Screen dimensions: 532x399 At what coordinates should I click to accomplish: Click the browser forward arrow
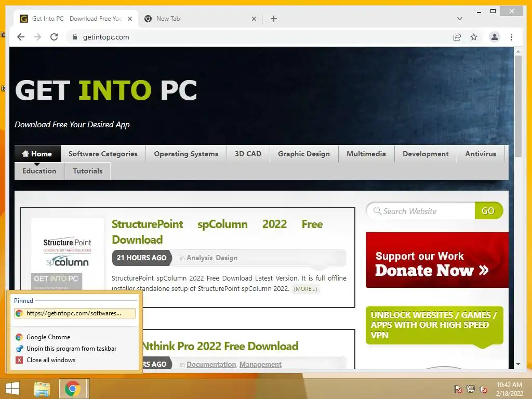coord(37,37)
